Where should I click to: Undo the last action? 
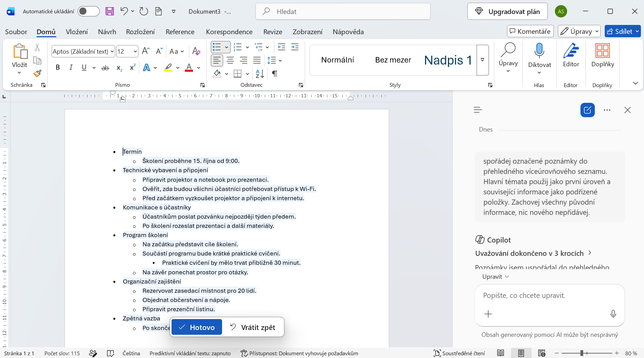pos(124,11)
